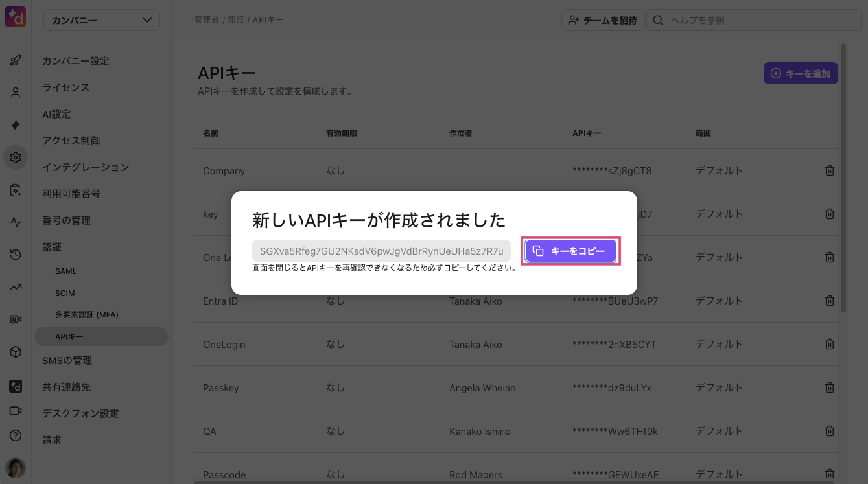The width and height of the screenshot is (868, 484).
Task: Click the チームを招待 button
Action: click(601, 20)
